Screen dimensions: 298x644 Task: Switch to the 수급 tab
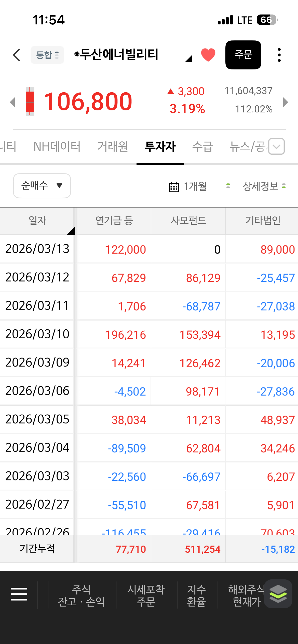[202, 147]
